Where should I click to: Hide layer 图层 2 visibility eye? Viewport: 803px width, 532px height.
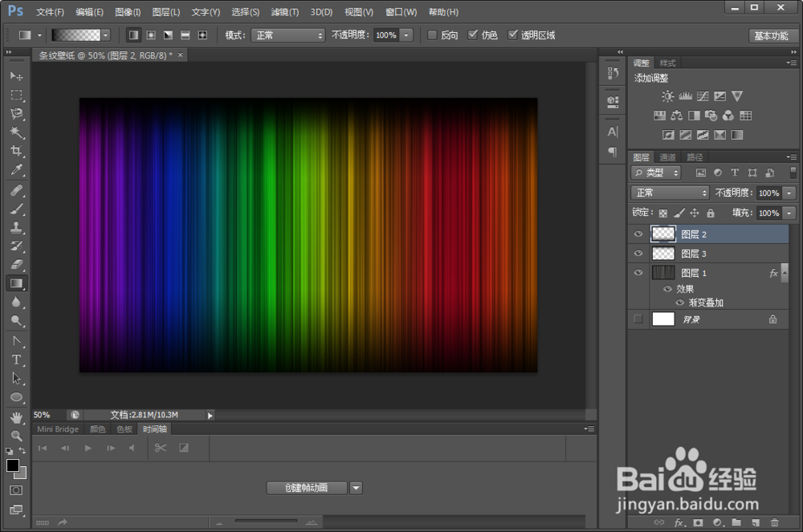pos(638,234)
